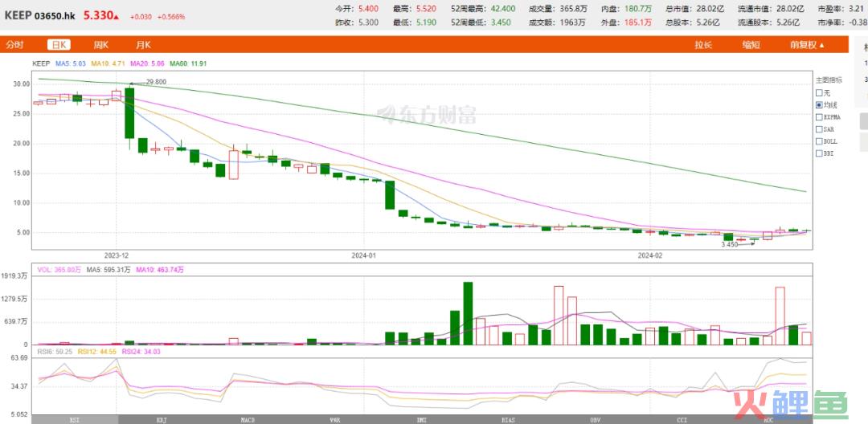868x424 pixels.
Task: Click the MA5: 5.03 legend label
Action: tap(70, 64)
